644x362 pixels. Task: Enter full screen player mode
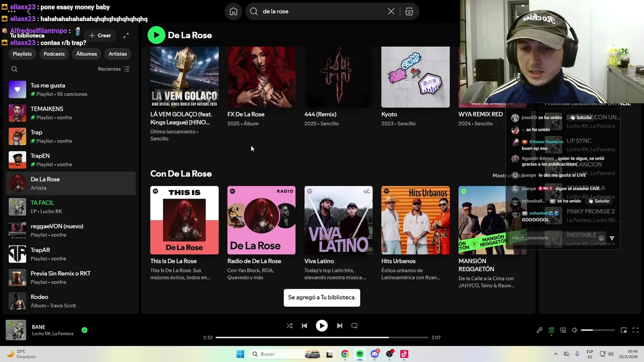click(635, 330)
